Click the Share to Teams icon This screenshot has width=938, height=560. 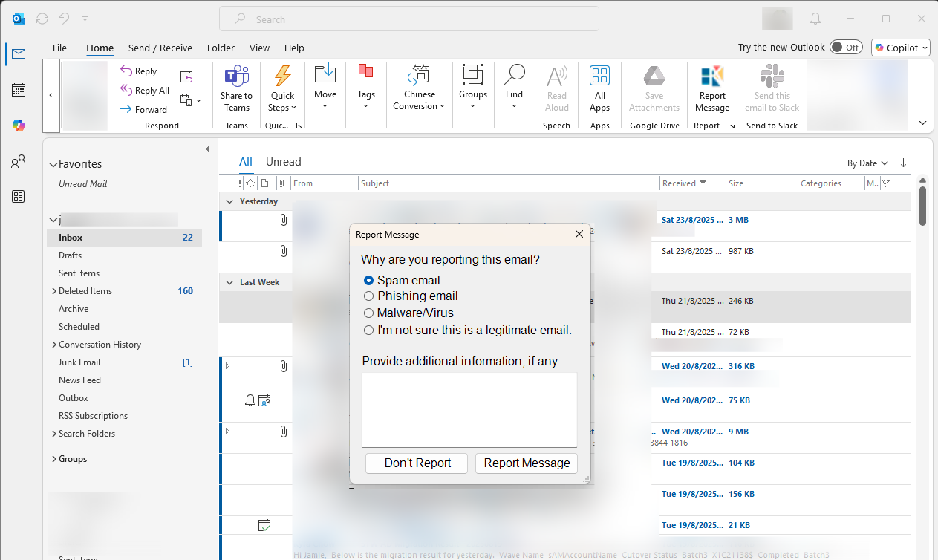[236, 76]
